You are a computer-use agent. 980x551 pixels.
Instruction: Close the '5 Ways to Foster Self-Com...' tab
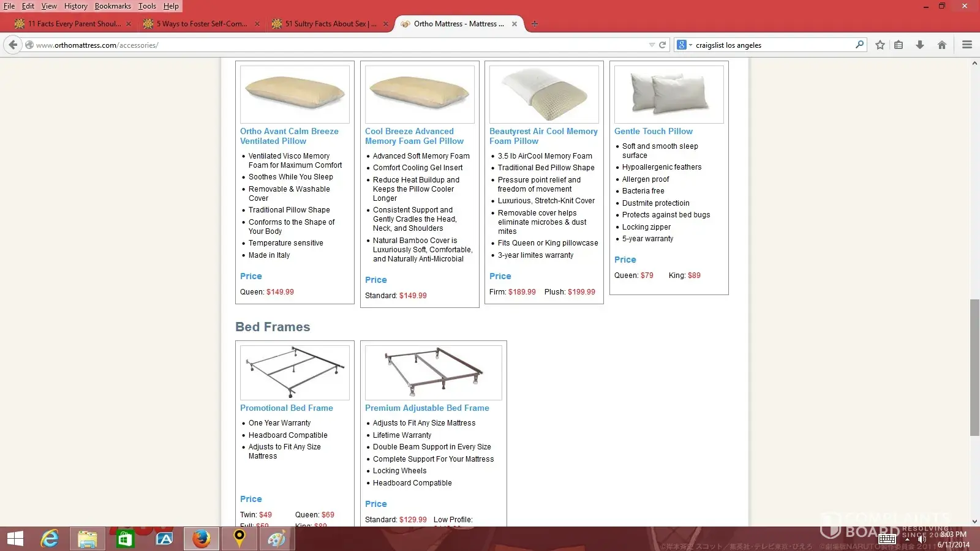(257, 24)
